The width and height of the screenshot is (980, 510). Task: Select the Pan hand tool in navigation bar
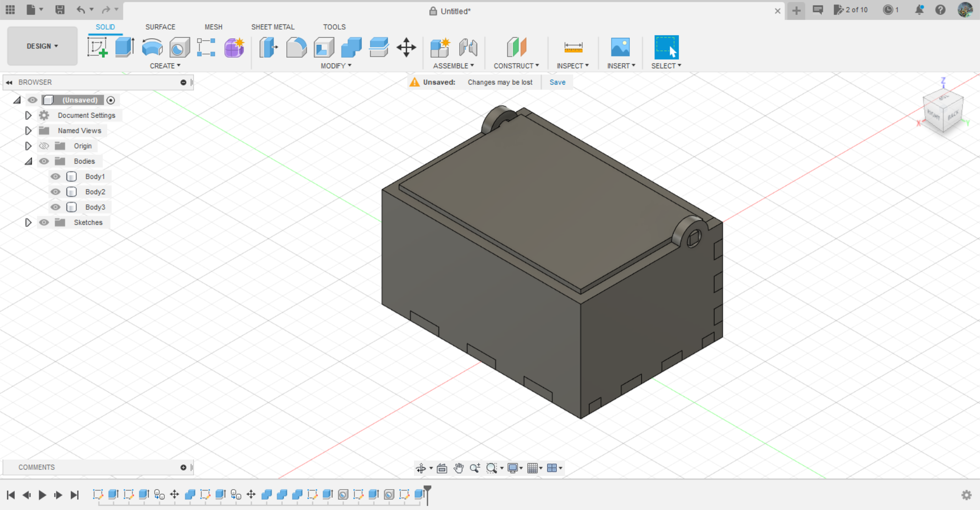pos(458,468)
